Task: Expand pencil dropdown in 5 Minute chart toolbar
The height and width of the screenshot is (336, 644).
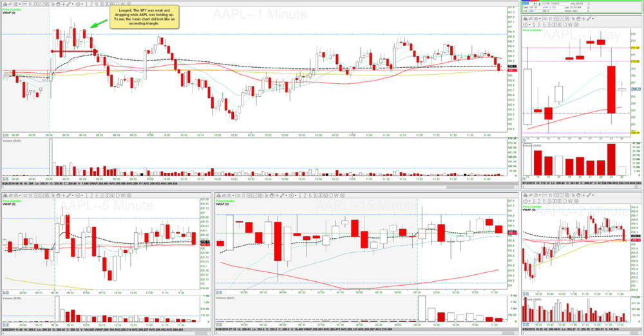Action: [x=73, y=195]
